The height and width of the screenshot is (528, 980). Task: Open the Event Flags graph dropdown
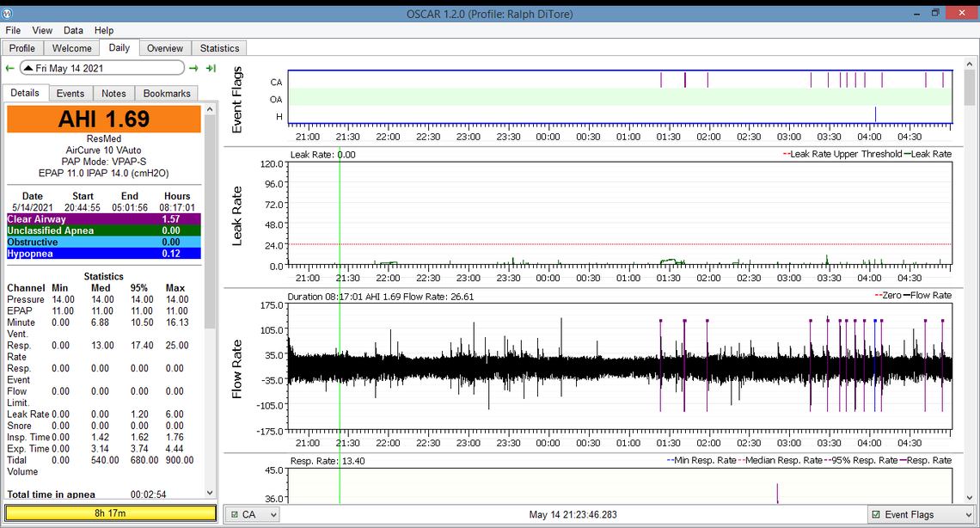[922, 514]
